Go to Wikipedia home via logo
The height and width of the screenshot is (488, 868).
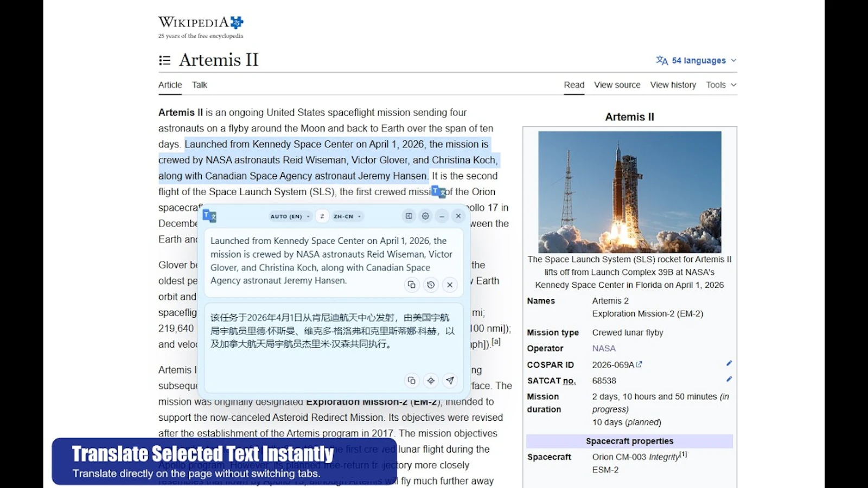(201, 27)
